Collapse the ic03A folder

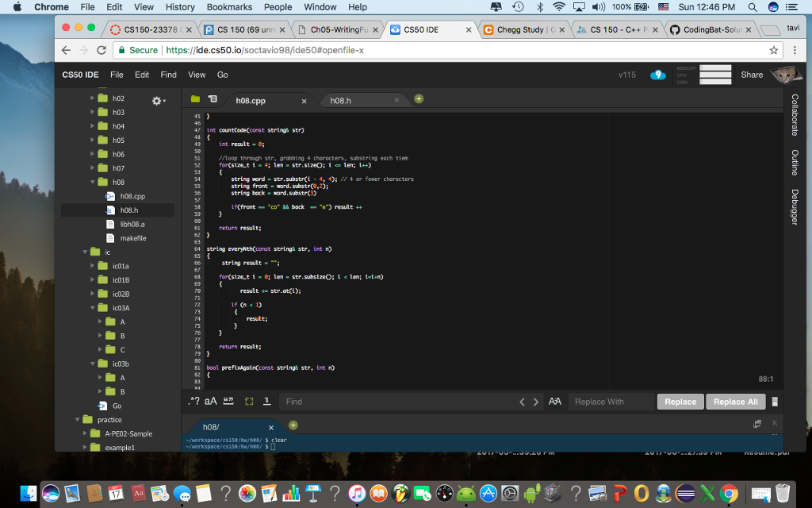pyautogui.click(x=92, y=308)
